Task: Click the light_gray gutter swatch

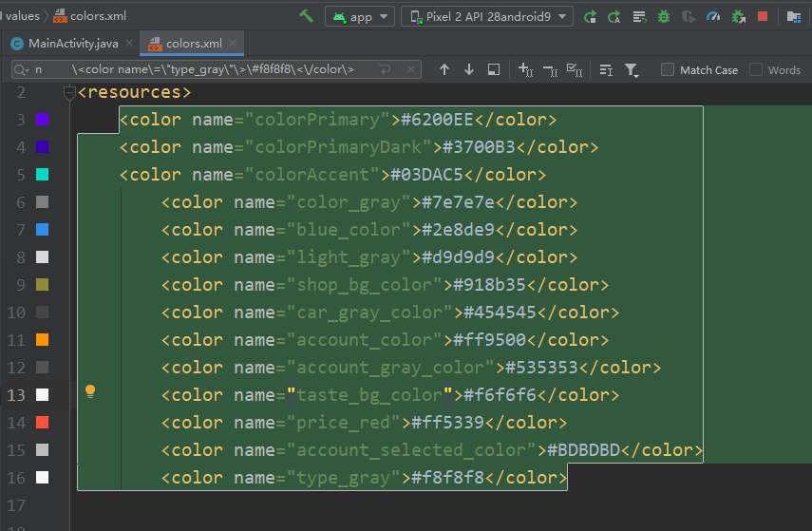Action: (x=43, y=257)
